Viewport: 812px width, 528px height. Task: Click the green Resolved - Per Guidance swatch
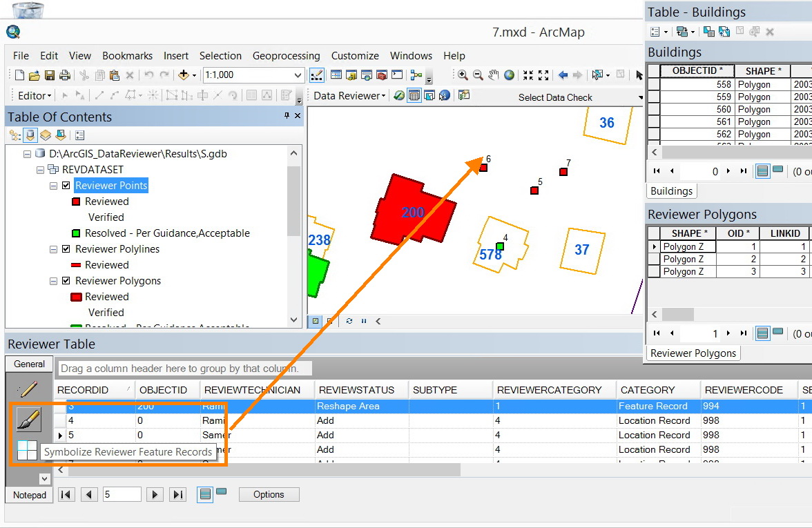click(x=76, y=233)
